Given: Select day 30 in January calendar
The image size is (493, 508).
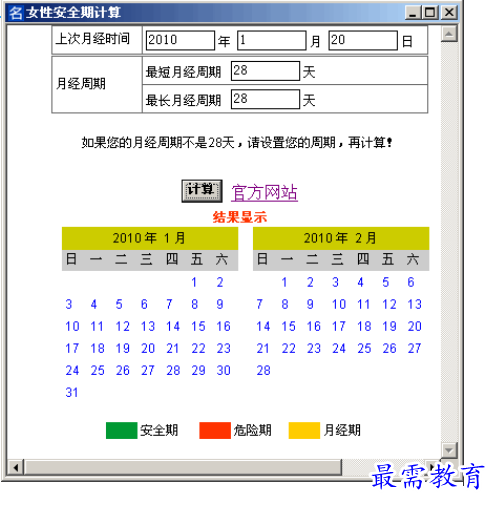Looking at the screenshot, I should coord(223,371).
